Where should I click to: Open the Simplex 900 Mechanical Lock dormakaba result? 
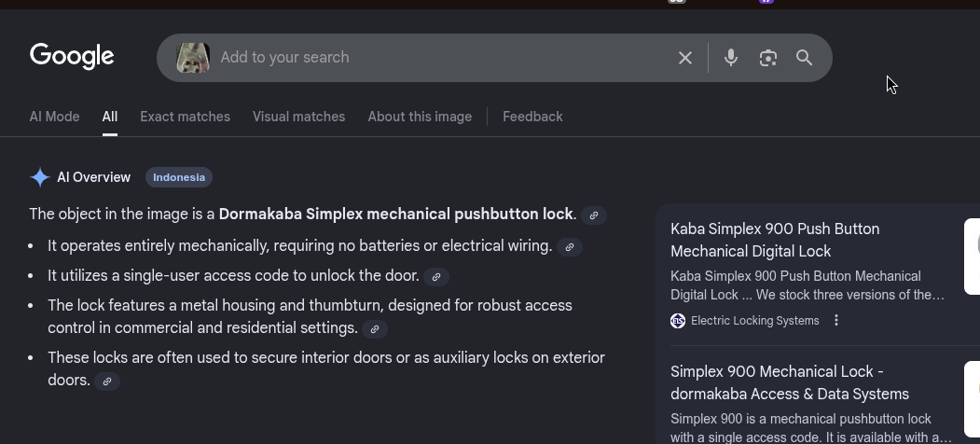click(789, 382)
